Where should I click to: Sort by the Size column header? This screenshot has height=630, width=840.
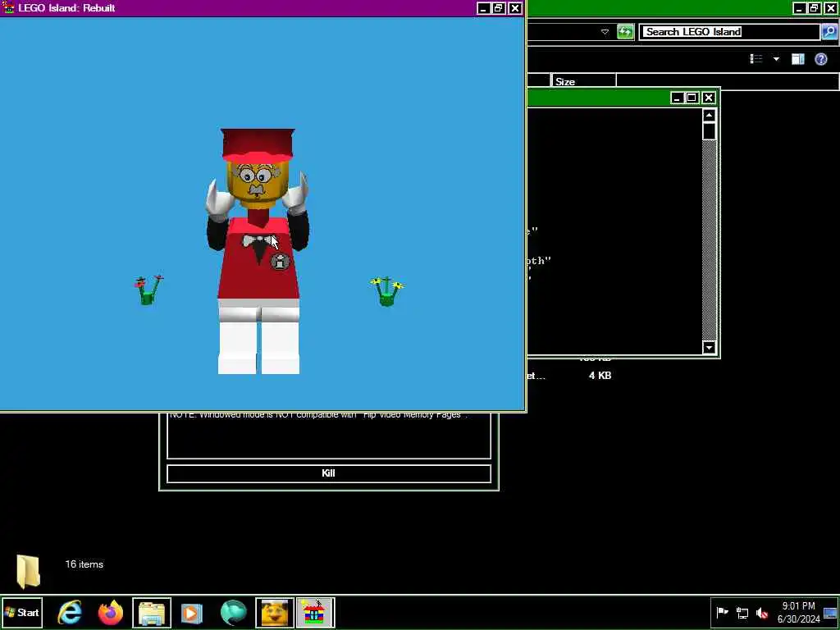[584, 81]
